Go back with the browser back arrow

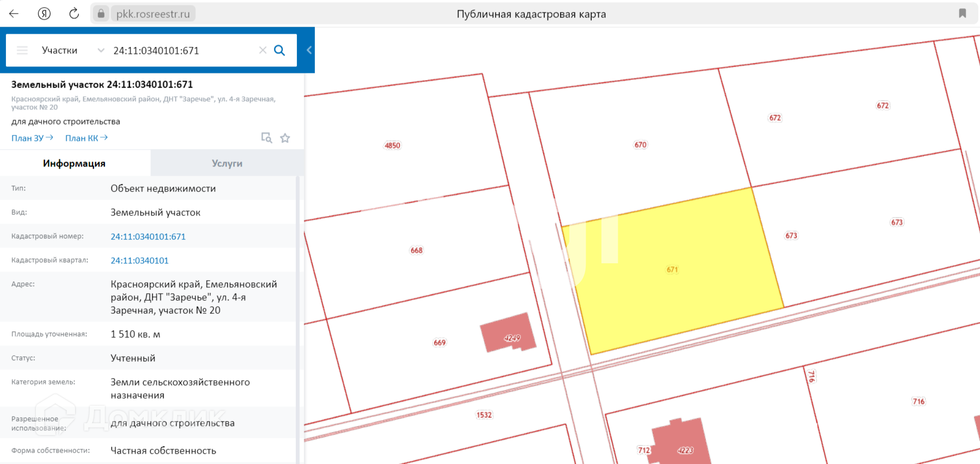(14, 14)
